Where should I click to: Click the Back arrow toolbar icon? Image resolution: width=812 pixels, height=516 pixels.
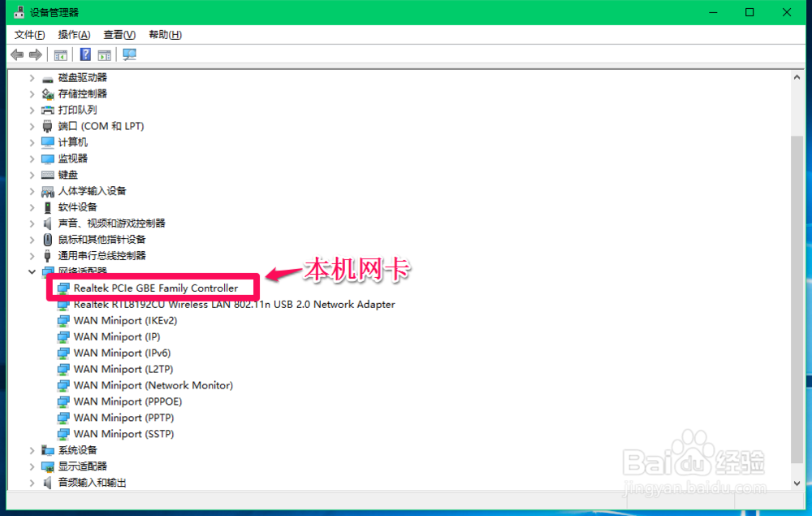click(17, 54)
